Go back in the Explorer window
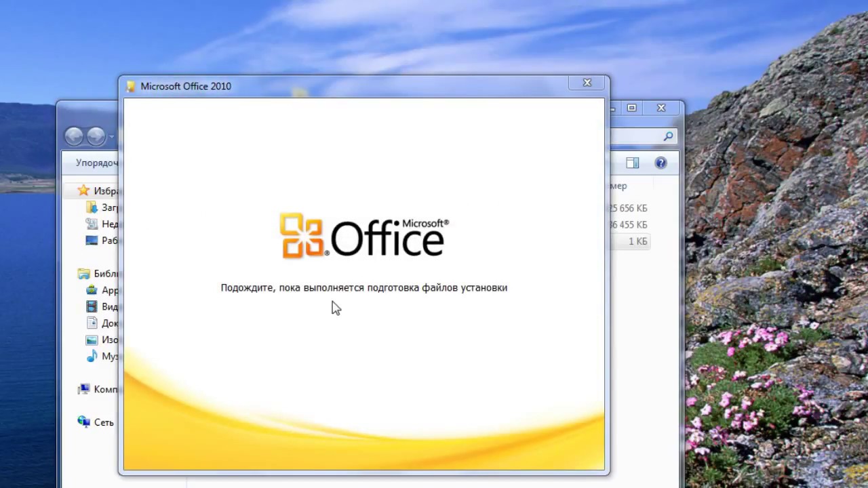Viewport: 868px width, 488px height. click(74, 136)
